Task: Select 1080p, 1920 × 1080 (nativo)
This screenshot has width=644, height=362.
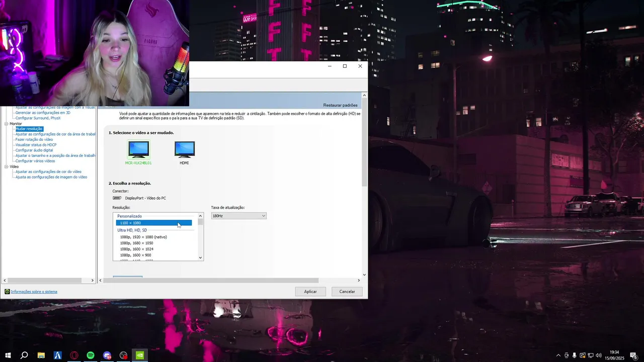Action: pos(143,237)
